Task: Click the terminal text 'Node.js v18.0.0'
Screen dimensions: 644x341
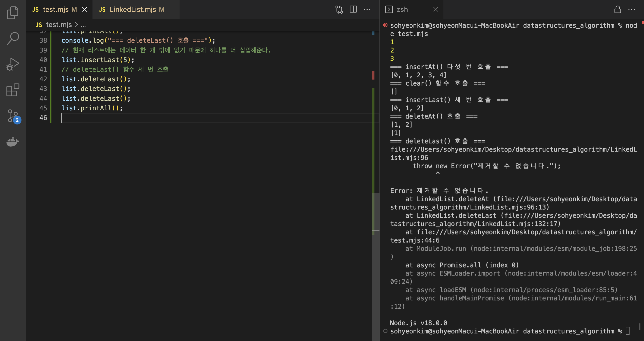Action: tap(419, 323)
